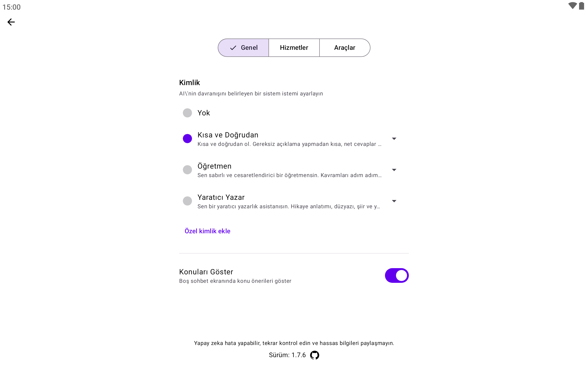Expand the Kısa ve Doğrudan description arrow
Viewport: 588px width, 367px height.
tap(394, 139)
